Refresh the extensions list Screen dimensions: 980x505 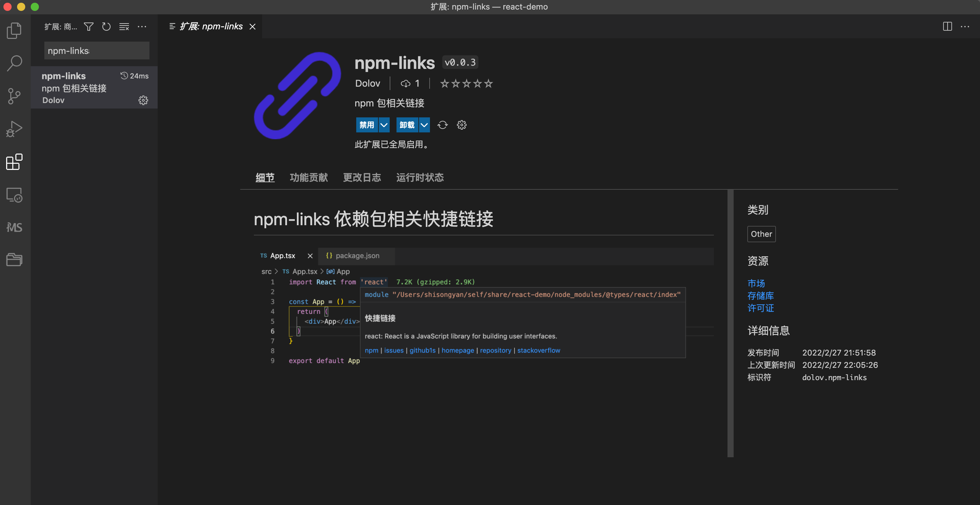(106, 27)
